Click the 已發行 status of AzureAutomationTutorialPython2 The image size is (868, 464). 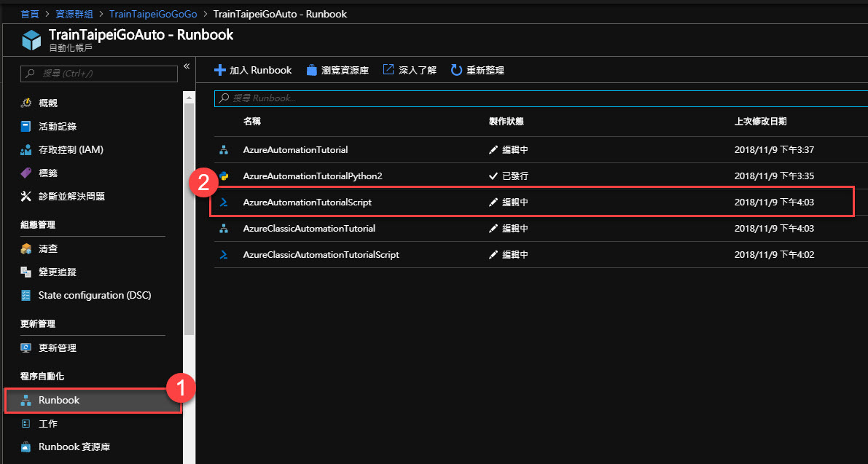(x=515, y=176)
